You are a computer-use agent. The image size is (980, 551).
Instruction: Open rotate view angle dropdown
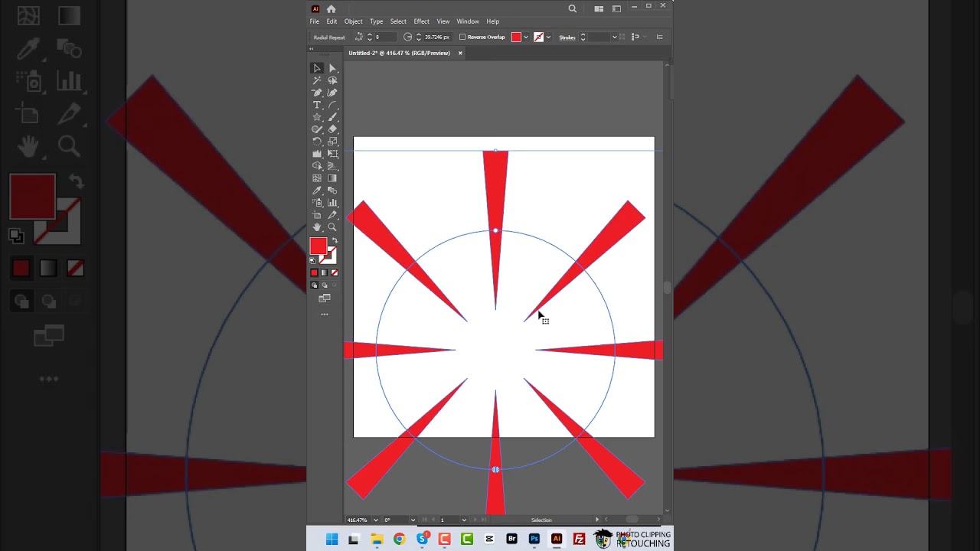point(413,520)
